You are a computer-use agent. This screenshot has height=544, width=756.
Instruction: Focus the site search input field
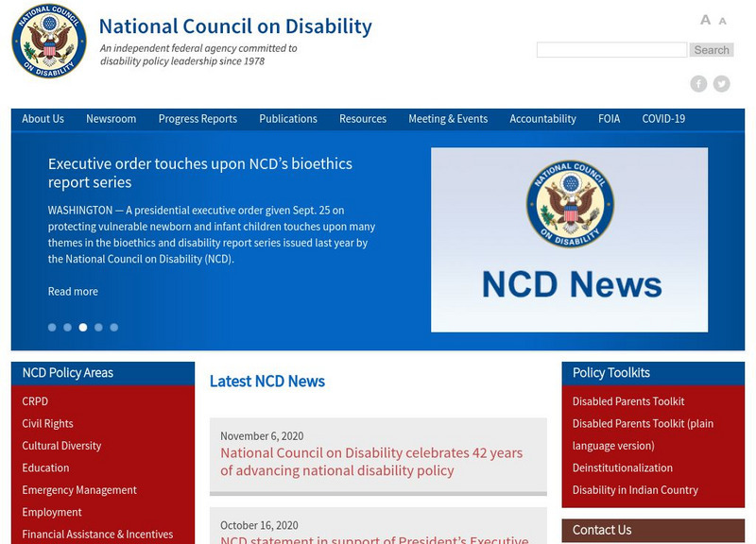point(611,50)
